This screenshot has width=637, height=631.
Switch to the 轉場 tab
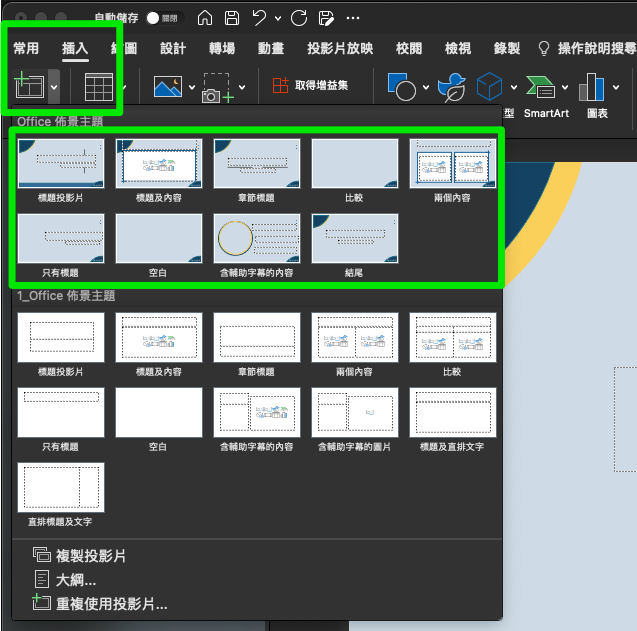pyautogui.click(x=222, y=48)
